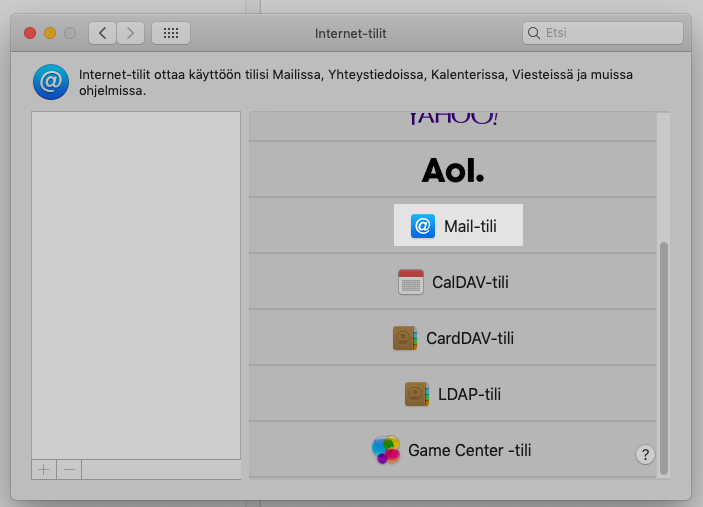The height and width of the screenshot is (507, 703).
Task: Click the blue @ Mail-tili icon
Action: pos(423,226)
